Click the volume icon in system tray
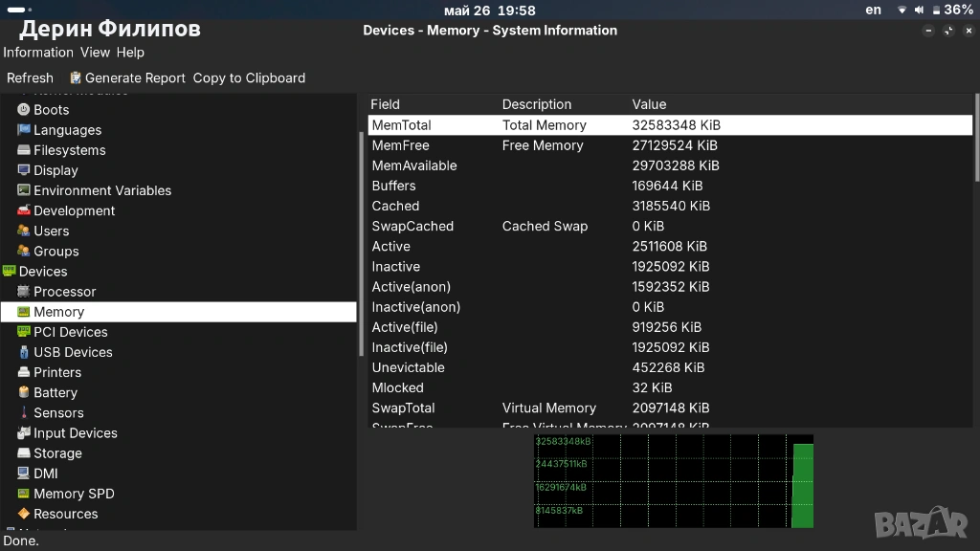Viewport: 980px width, 551px height. pos(919,10)
